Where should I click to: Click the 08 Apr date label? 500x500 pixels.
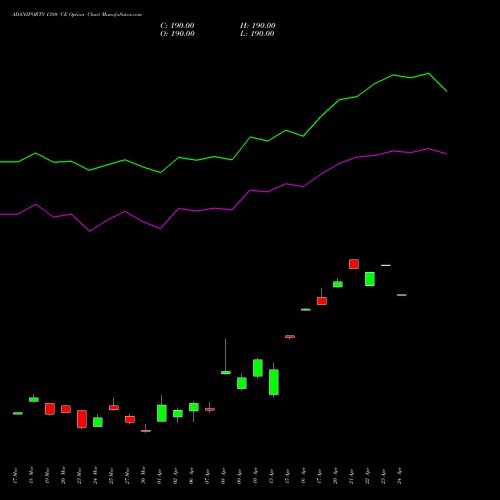(223, 477)
